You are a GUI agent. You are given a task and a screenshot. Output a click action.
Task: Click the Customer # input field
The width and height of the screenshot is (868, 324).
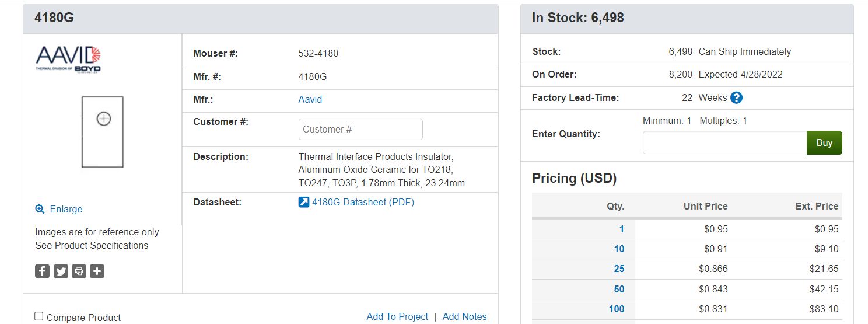coord(360,129)
